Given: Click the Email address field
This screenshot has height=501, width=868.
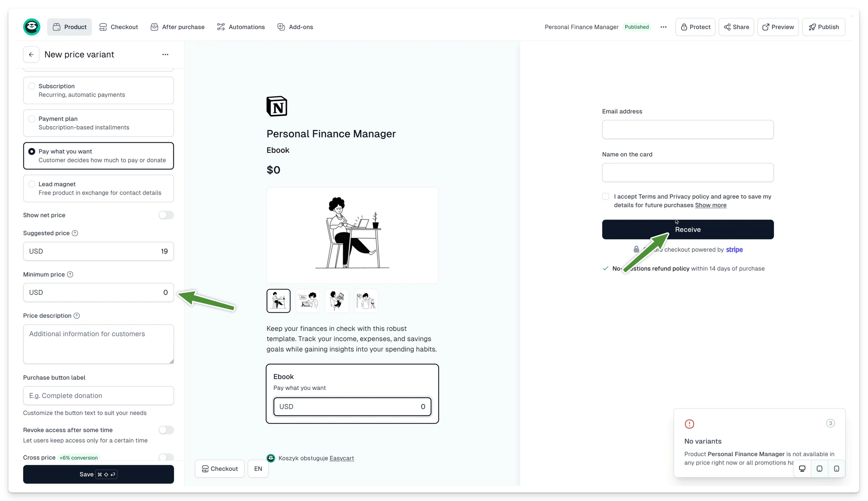Looking at the screenshot, I should point(688,130).
